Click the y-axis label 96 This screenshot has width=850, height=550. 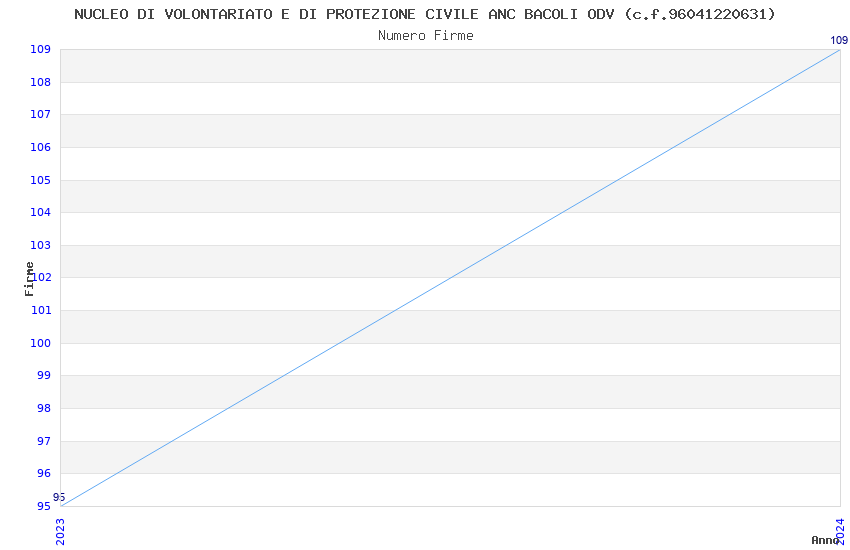pos(44,474)
